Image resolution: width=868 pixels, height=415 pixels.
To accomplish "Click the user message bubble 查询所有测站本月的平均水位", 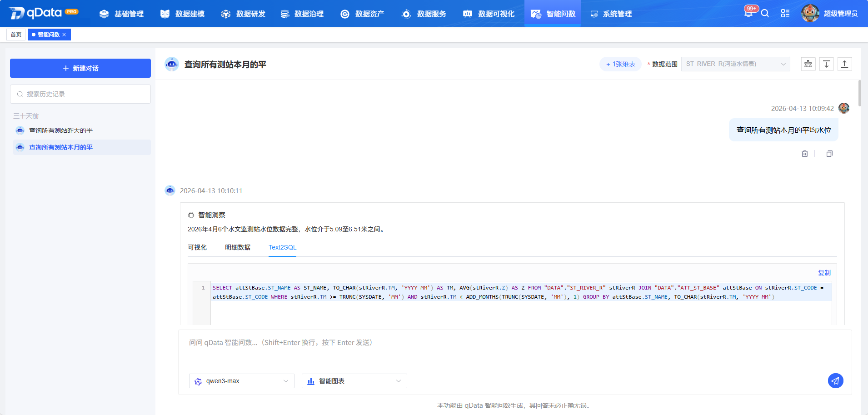I will [783, 130].
